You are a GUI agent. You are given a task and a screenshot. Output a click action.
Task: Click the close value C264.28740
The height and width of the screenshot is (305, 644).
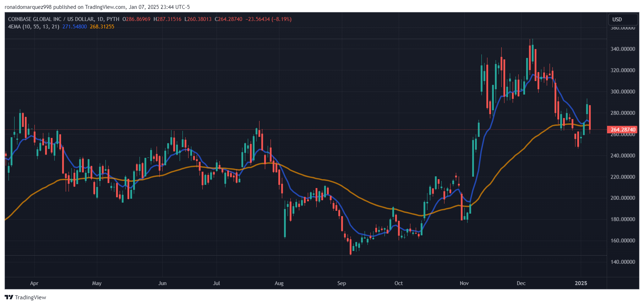coord(228,19)
